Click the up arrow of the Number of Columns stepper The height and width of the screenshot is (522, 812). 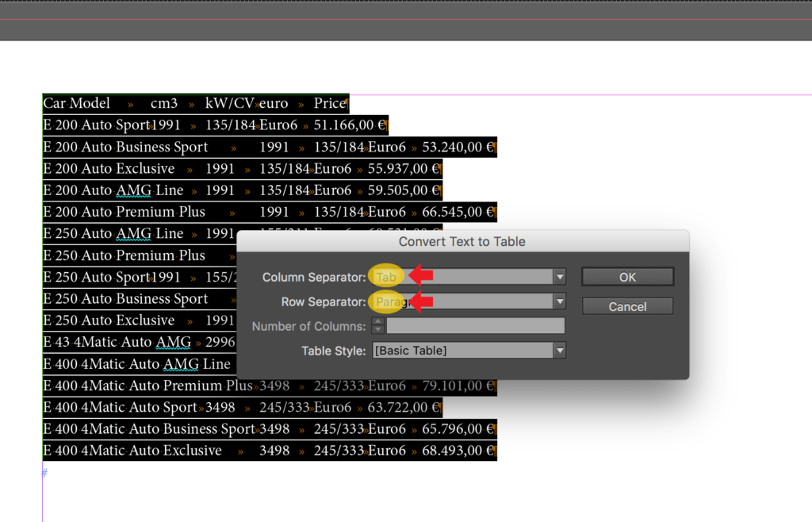377,321
